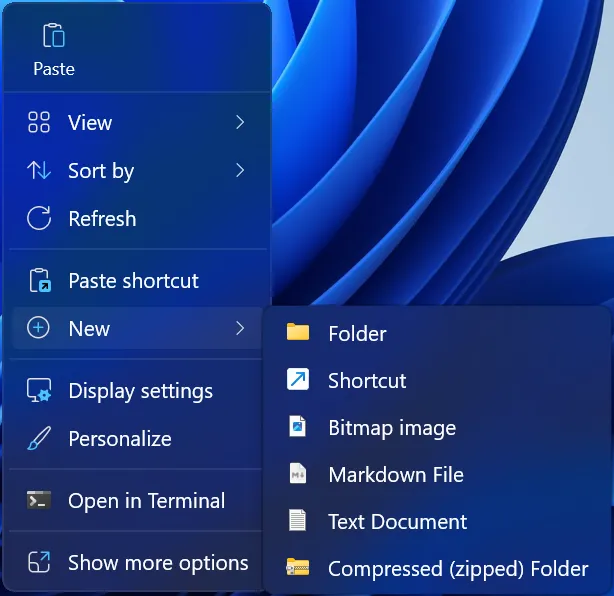Click the Personalize paintbrush icon
Screen dimensions: 614x596
click(39, 439)
